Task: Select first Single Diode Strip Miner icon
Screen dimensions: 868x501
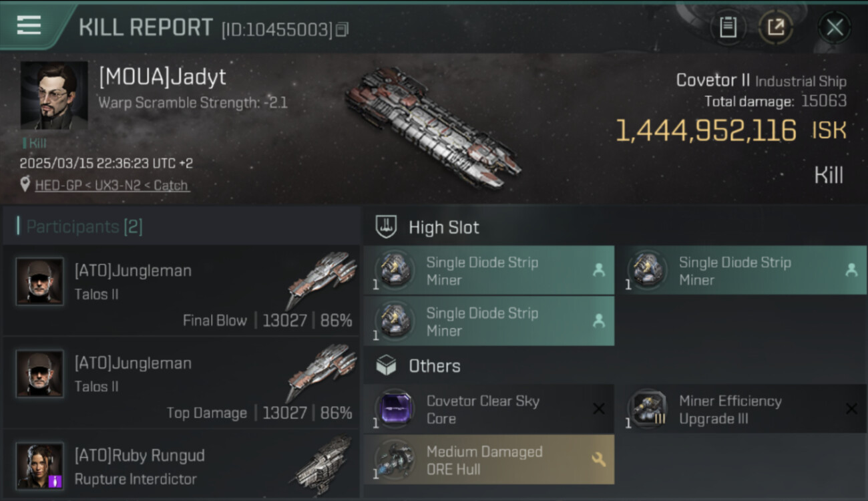Action: click(x=395, y=270)
